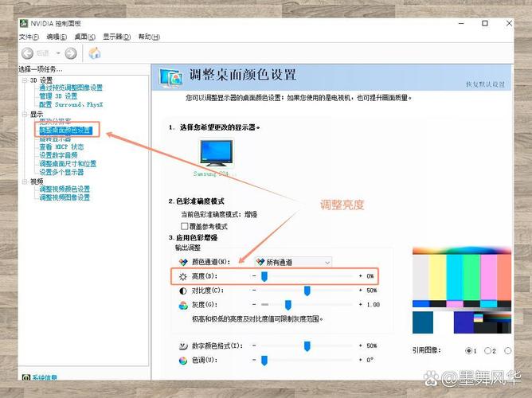Click the NVIDIA logo in title bar
The height and width of the screenshot is (398, 532).
click(x=24, y=23)
